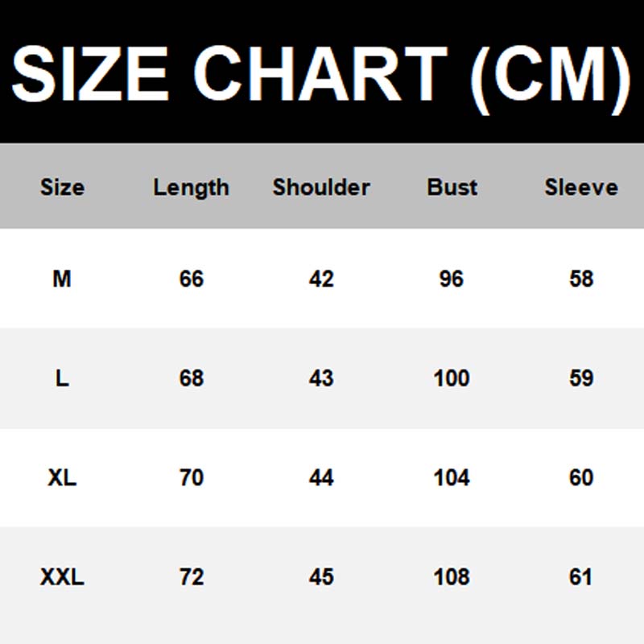The height and width of the screenshot is (644, 644).
Task: Click the length value 66
Action: [192, 279]
